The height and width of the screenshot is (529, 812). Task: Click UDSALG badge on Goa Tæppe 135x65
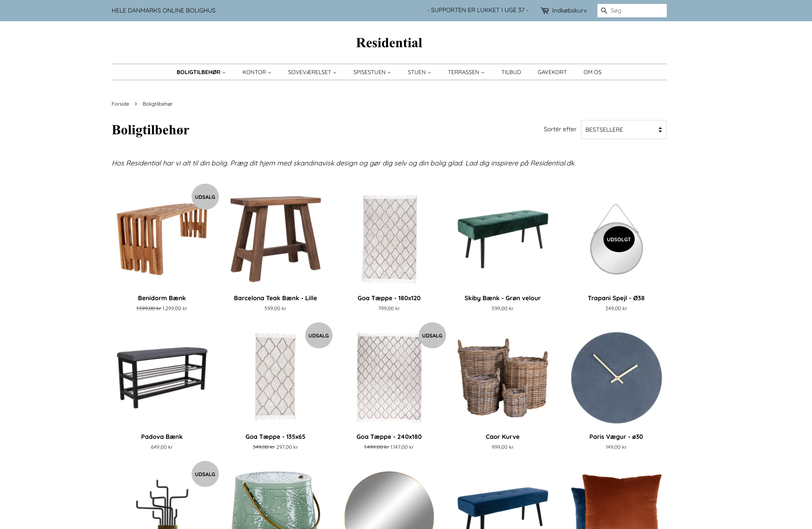[319, 335]
